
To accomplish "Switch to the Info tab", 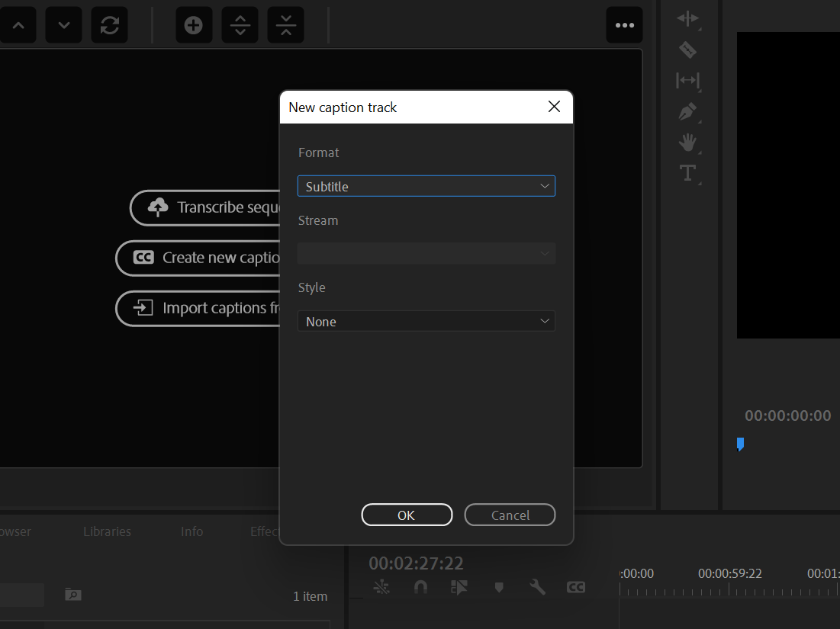I will 191,531.
